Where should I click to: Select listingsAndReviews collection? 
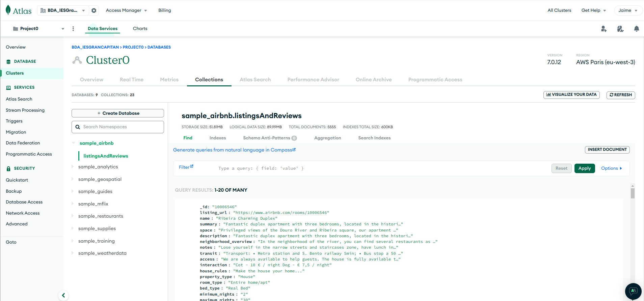(x=106, y=156)
